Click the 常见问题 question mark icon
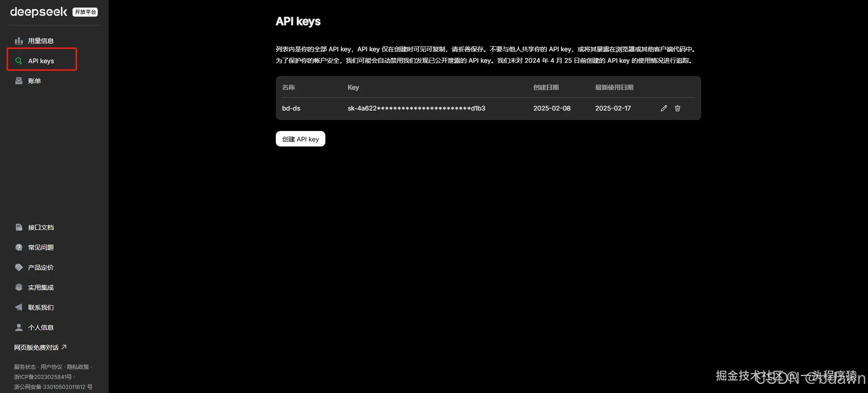This screenshot has width=868, height=393. pos(19,247)
